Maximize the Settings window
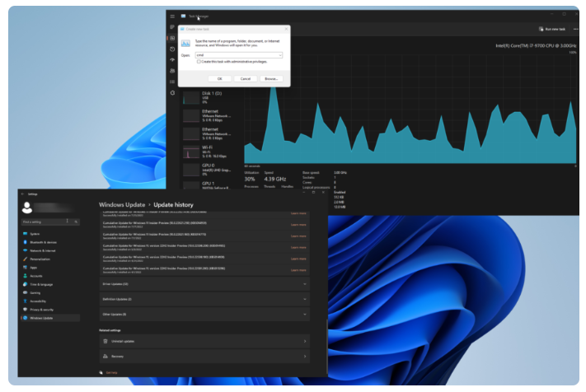Screen dimensions: 586x392 point(313,193)
